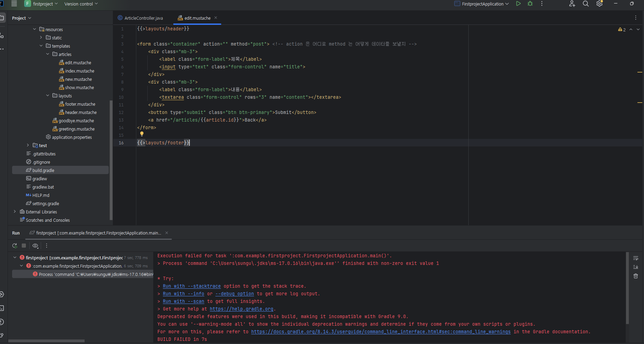Select failed Process 'command' tree node
The image size is (644, 344).
[83, 274]
